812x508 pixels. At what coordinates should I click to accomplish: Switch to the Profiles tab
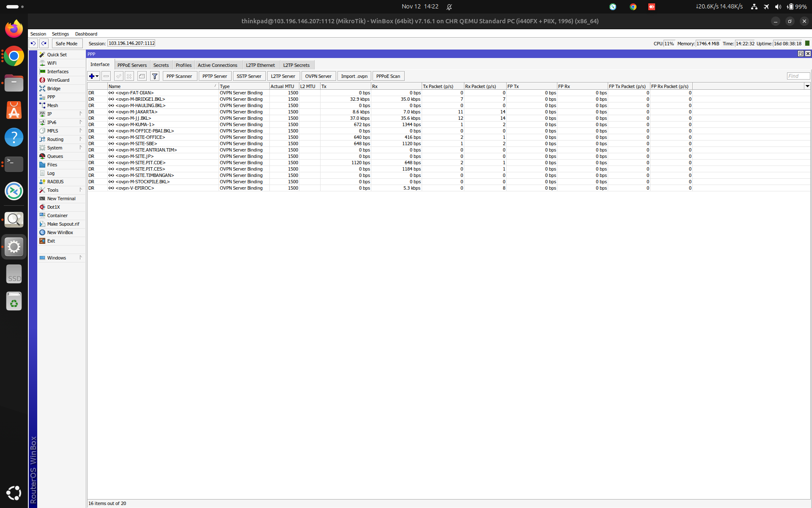click(x=184, y=65)
